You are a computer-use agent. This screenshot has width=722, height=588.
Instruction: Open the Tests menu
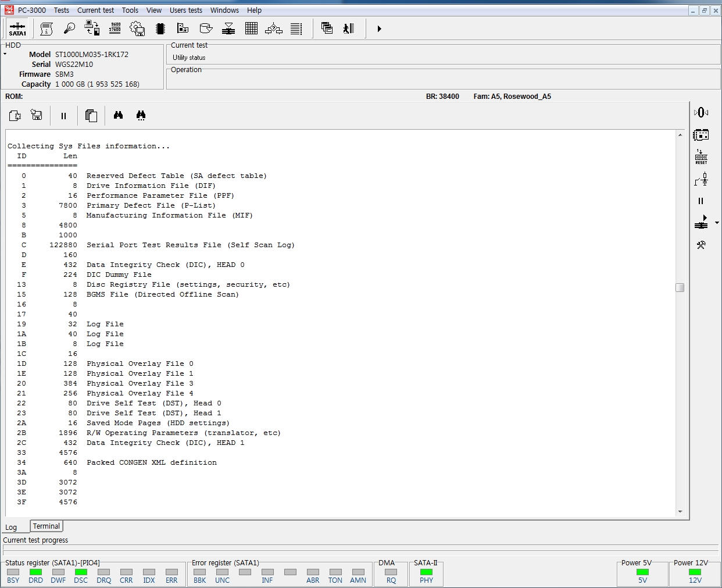click(x=61, y=10)
